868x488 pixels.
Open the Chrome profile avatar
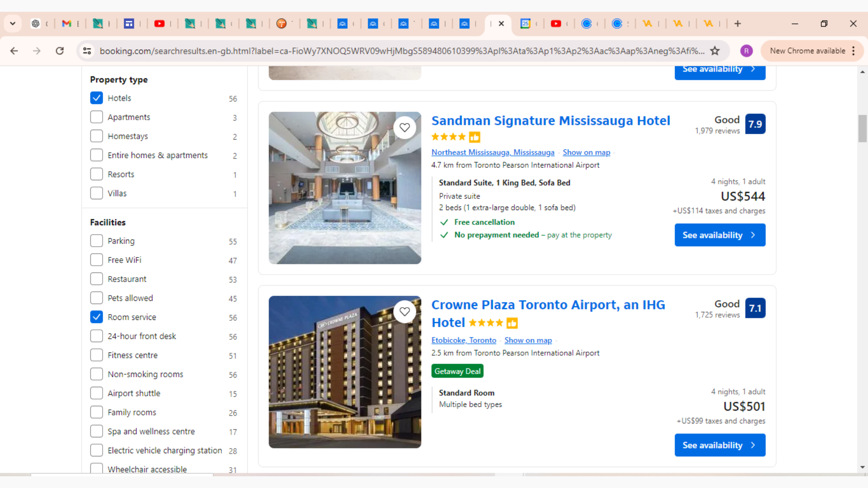[x=746, y=51]
